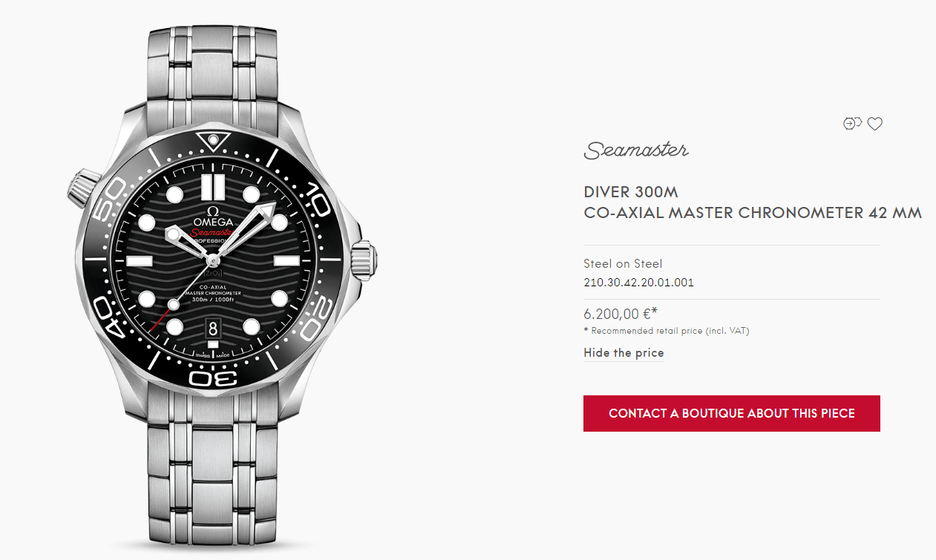Click the triangle marker on the bezel top
This screenshot has width=936, height=560.
coord(214,139)
